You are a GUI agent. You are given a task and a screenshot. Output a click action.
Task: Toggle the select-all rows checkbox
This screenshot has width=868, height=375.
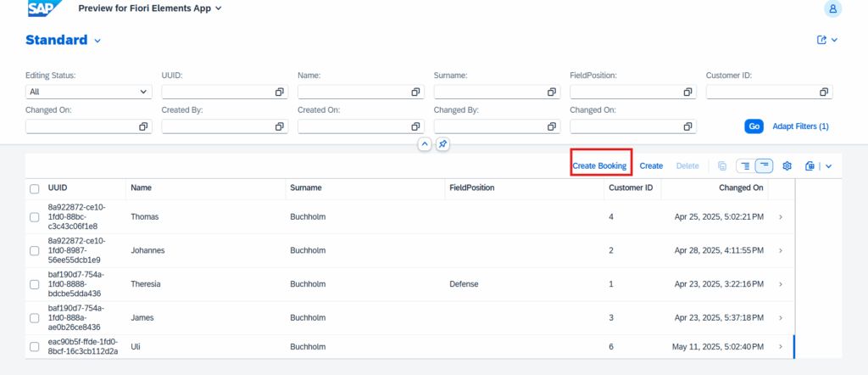(34, 189)
